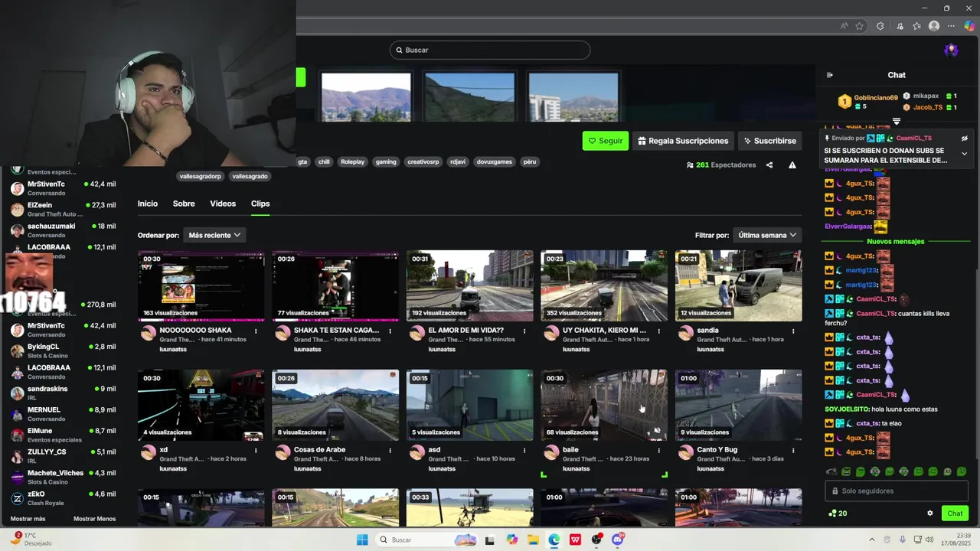The height and width of the screenshot is (551, 980).
Task: Click the Solo seguidores chat input
Action: (x=897, y=491)
